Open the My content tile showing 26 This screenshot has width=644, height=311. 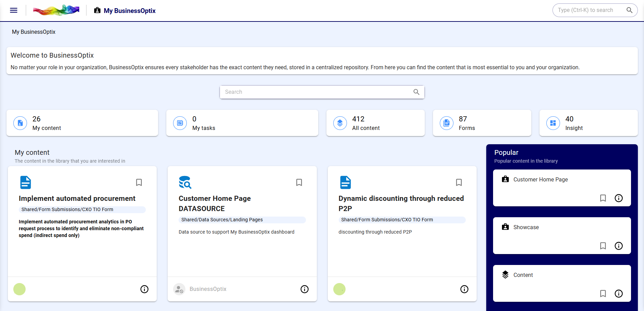point(82,123)
